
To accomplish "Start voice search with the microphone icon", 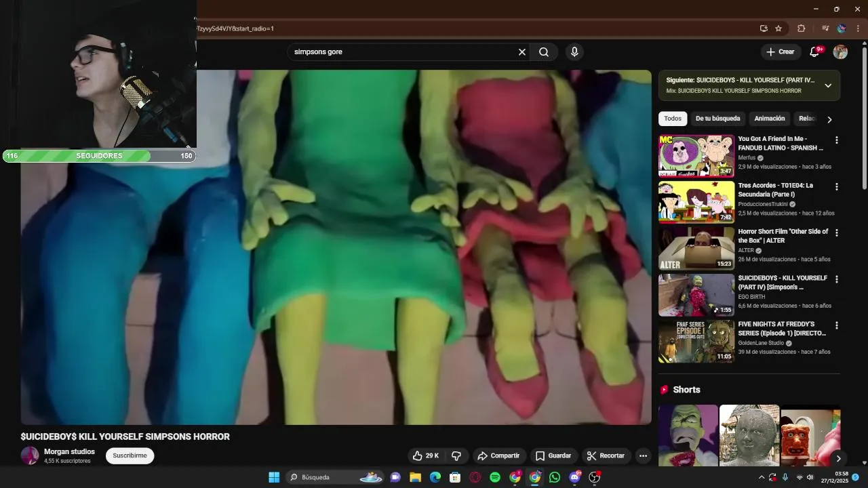I will (574, 52).
